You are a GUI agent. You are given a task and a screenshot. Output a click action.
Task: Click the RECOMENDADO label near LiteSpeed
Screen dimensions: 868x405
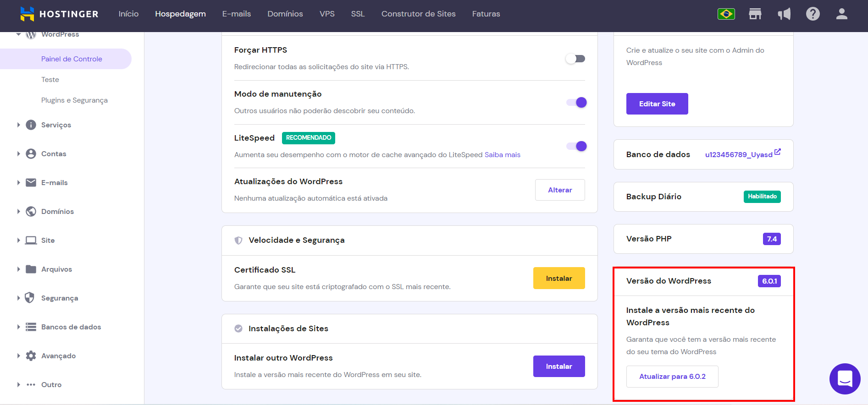pyautogui.click(x=309, y=138)
